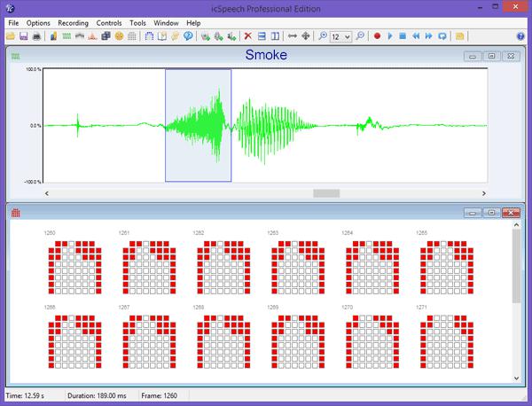Click the horizontal double-arrow fit icon
Viewport: 532px width, 406px height.
tap(292, 36)
